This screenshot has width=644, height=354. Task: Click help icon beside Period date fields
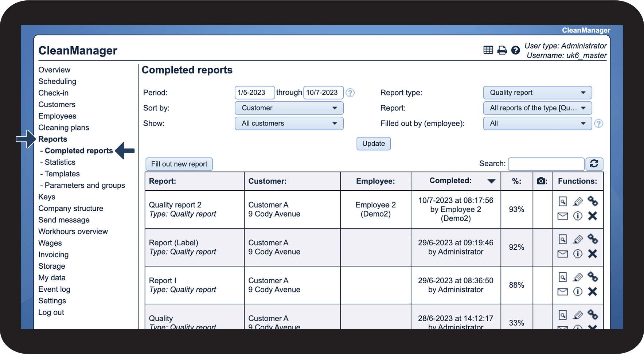(x=350, y=93)
